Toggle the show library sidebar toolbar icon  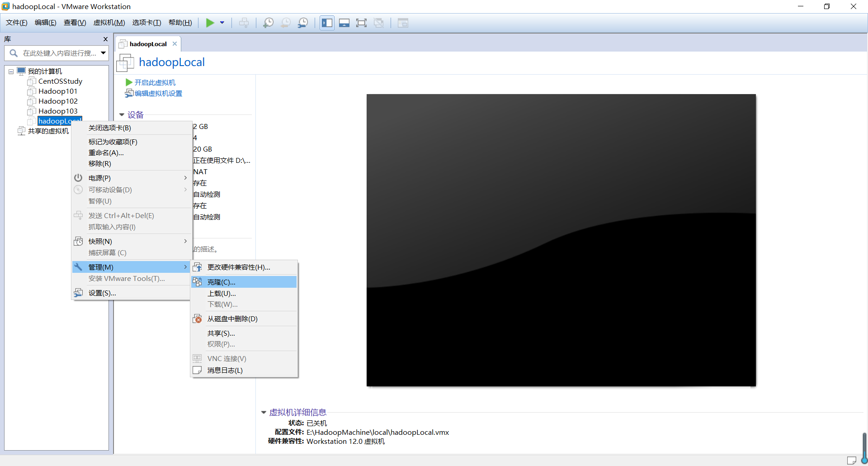[327, 23]
